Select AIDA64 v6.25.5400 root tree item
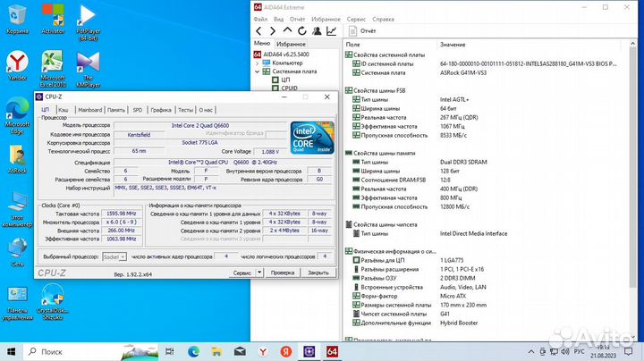Screen dimensions: 644x361 tap(282, 55)
